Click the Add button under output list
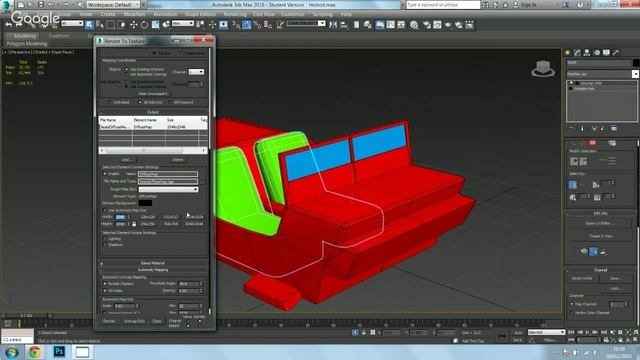 point(127,160)
